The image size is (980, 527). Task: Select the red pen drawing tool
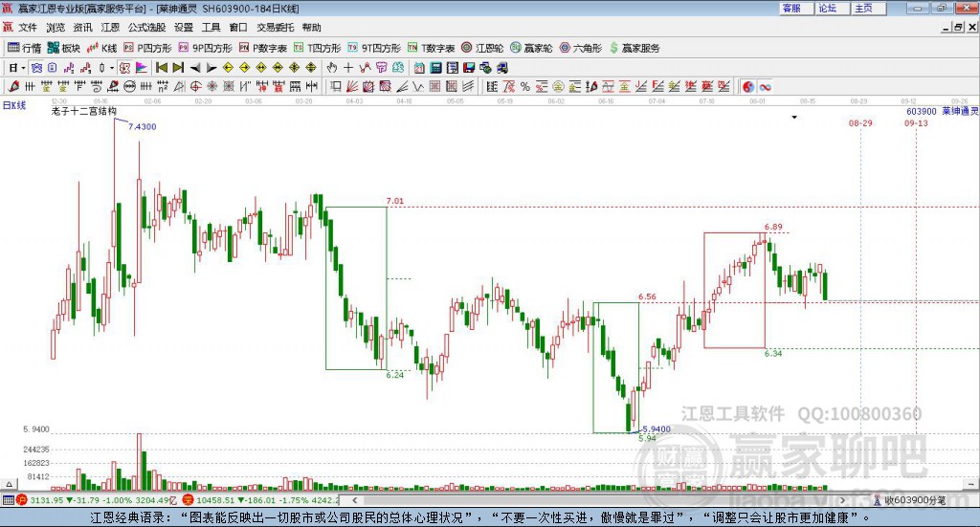click(13, 86)
